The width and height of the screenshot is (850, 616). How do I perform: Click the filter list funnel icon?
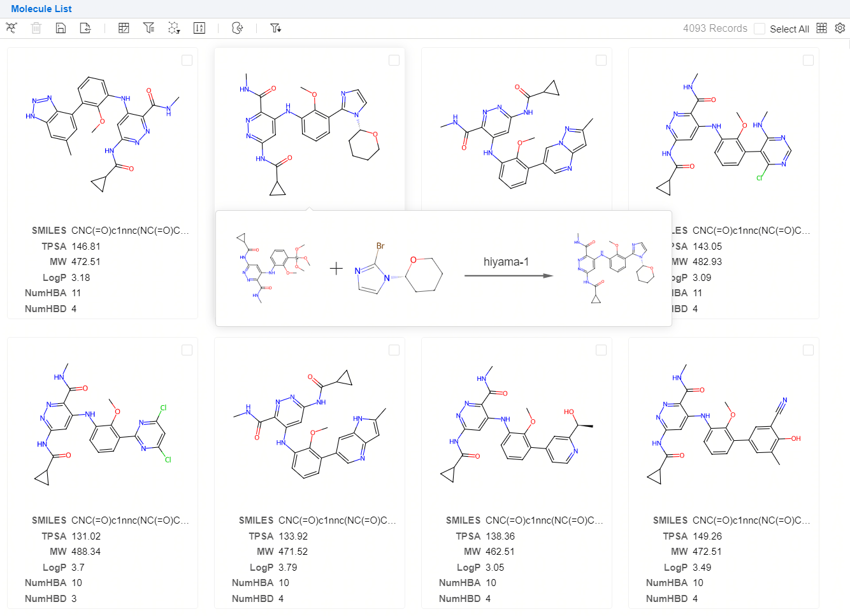pos(148,28)
